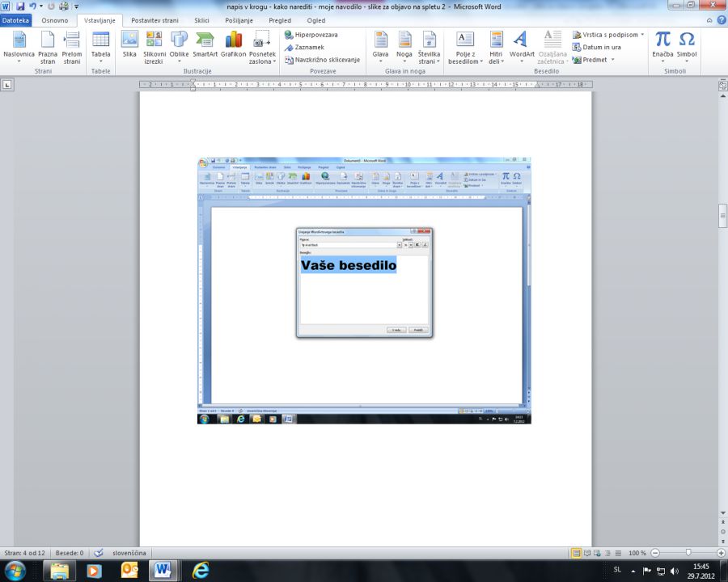Image resolution: width=728 pixels, height=582 pixels.
Task: Switch to Web Layout view in status bar
Action: click(597, 553)
